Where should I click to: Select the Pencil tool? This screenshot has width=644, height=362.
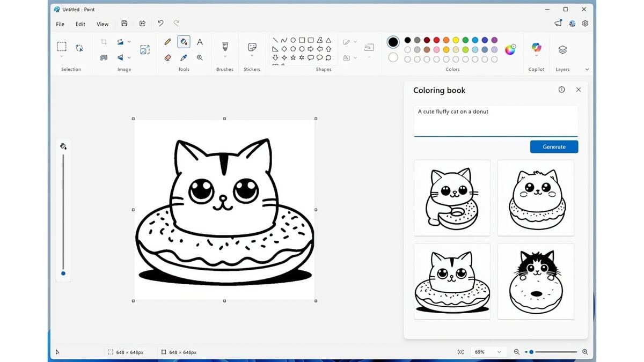point(167,41)
